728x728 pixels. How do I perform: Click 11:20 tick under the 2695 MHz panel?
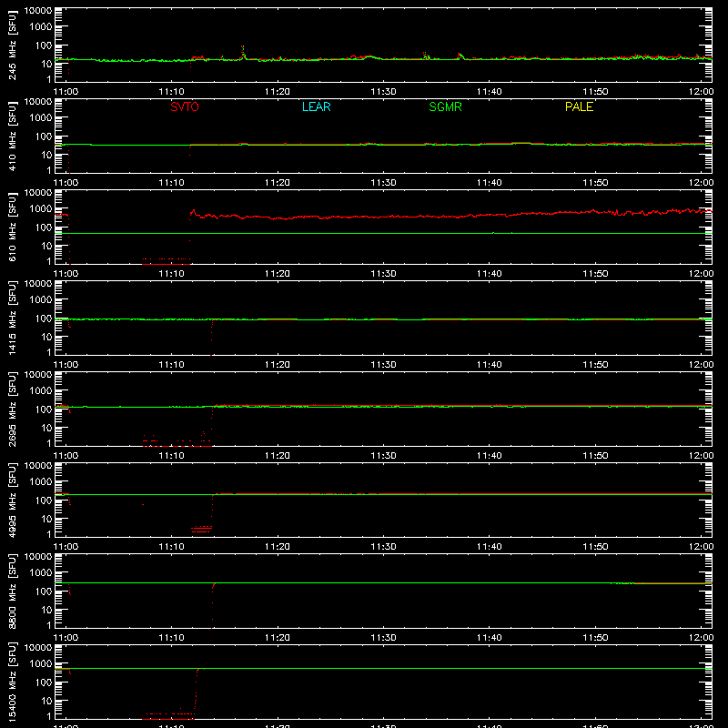pos(278,456)
